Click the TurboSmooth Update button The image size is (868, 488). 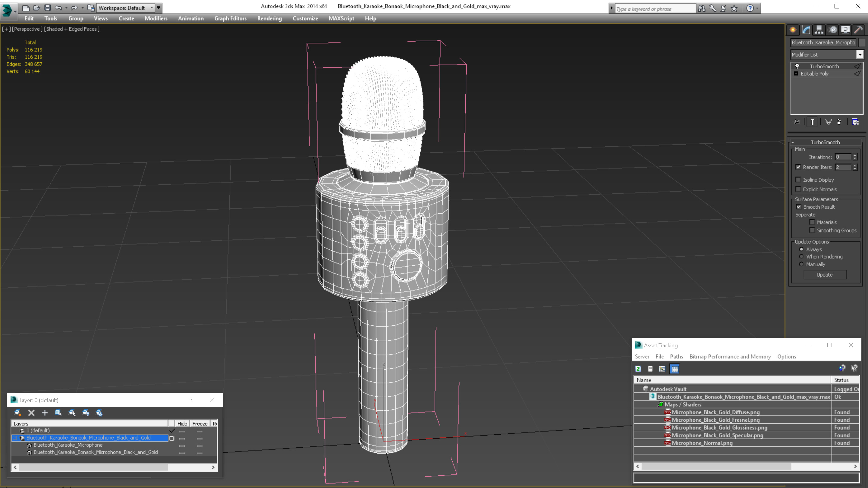(x=825, y=274)
